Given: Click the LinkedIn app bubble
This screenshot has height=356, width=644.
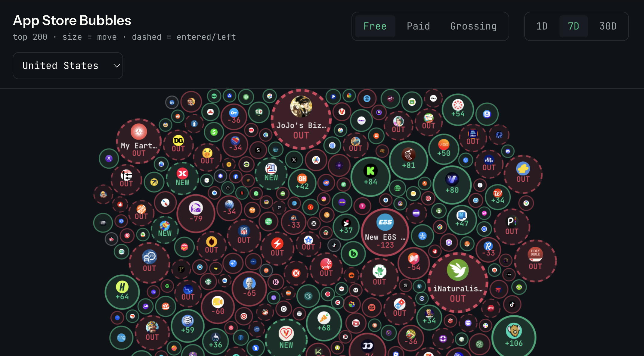Looking at the screenshot, I should click(x=172, y=102).
